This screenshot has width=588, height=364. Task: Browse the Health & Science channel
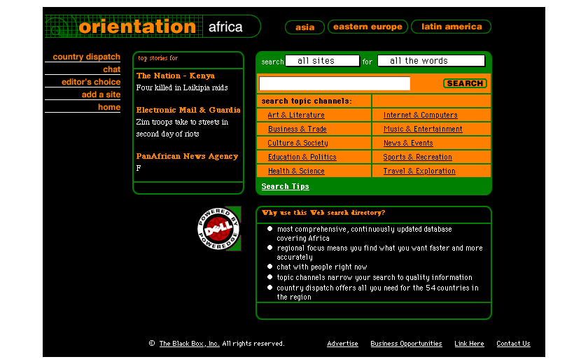coord(296,171)
